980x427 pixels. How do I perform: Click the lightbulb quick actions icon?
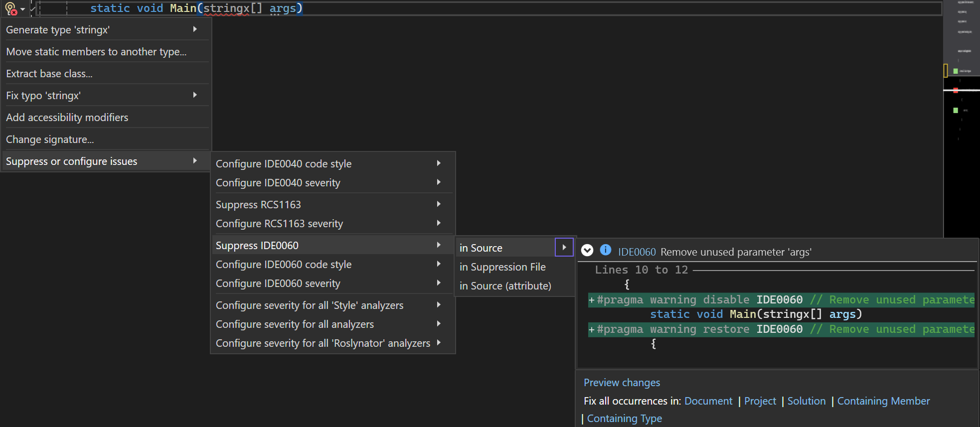10,8
